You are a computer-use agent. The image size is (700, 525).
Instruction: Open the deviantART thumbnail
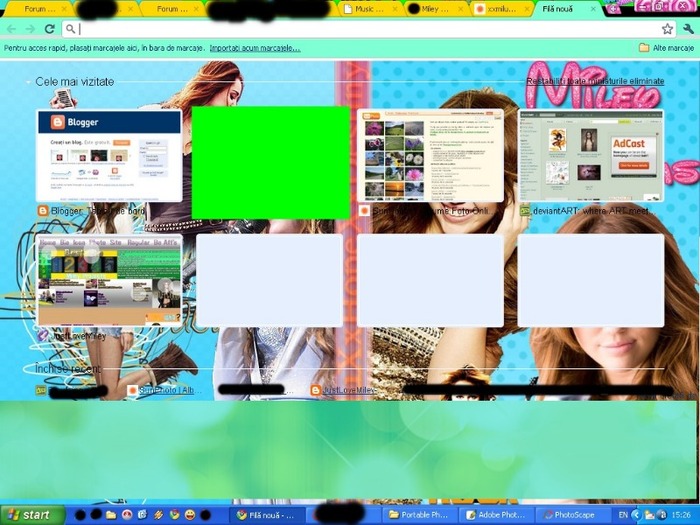(x=591, y=156)
